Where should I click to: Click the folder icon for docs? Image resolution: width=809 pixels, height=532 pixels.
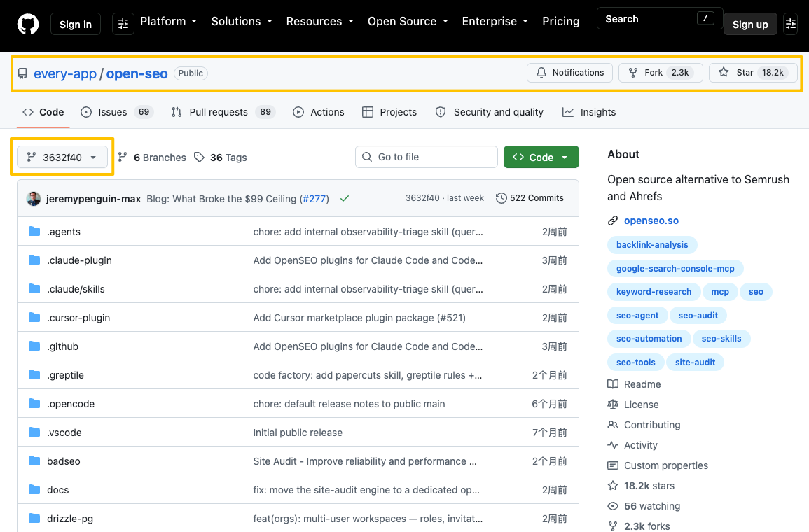point(34,490)
